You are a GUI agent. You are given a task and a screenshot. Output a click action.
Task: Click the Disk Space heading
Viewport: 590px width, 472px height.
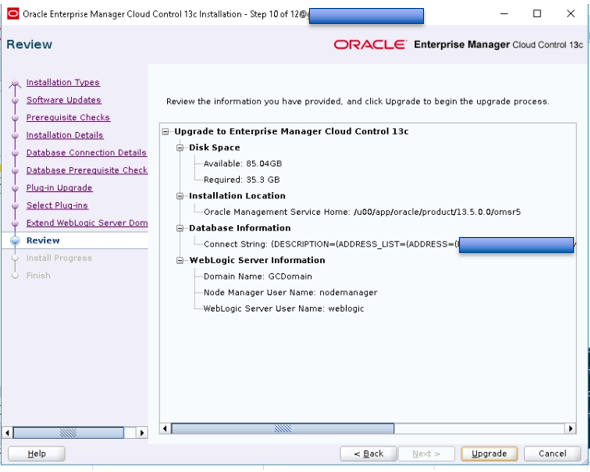coord(214,148)
